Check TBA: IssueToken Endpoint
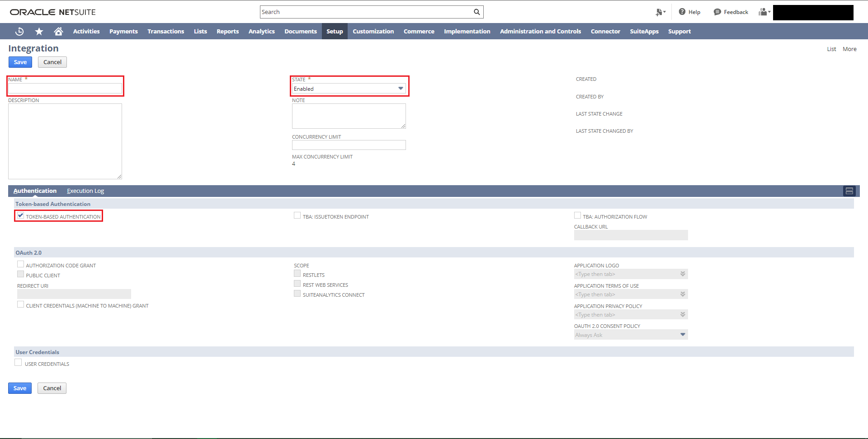Image resolution: width=868 pixels, height=439 pixels. 297,216
